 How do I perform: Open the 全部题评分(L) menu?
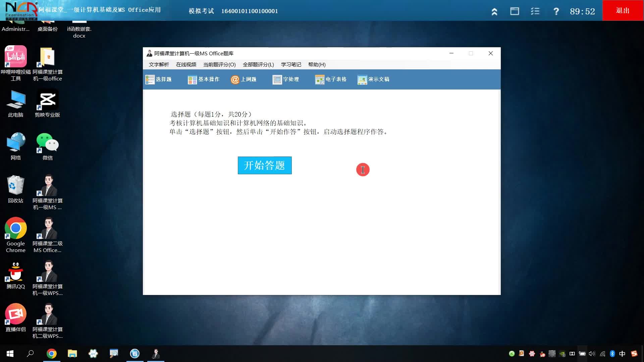coord(258,64)
